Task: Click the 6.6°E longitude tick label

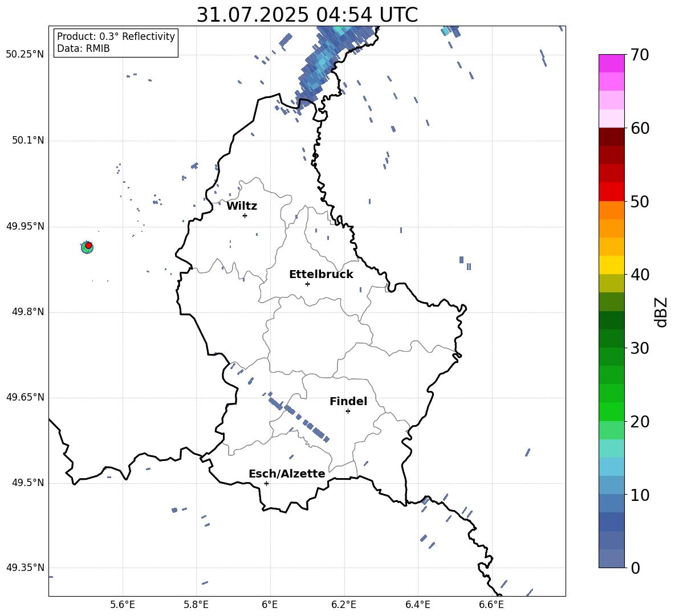Action: point(491,605)
